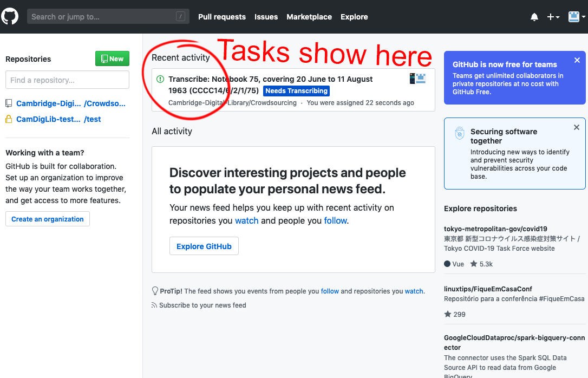The height and width of the screenshot is (378, 588).
Task: Click the RSS icon beside Subscribe
Action: coord(154,305)
